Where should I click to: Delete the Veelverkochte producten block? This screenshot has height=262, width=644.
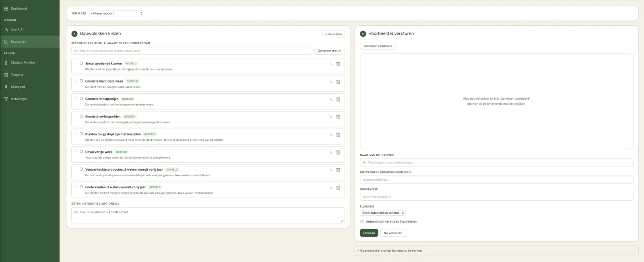(338, 170)
